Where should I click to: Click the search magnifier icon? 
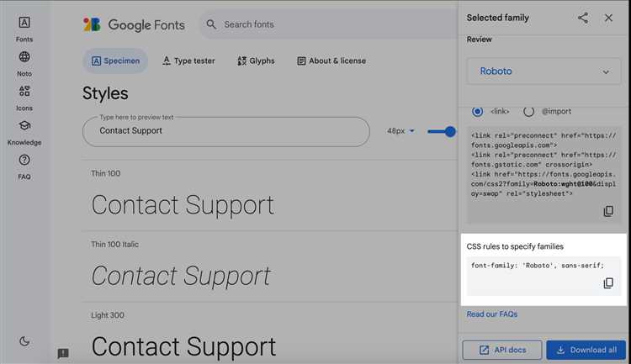click(211, 24)
